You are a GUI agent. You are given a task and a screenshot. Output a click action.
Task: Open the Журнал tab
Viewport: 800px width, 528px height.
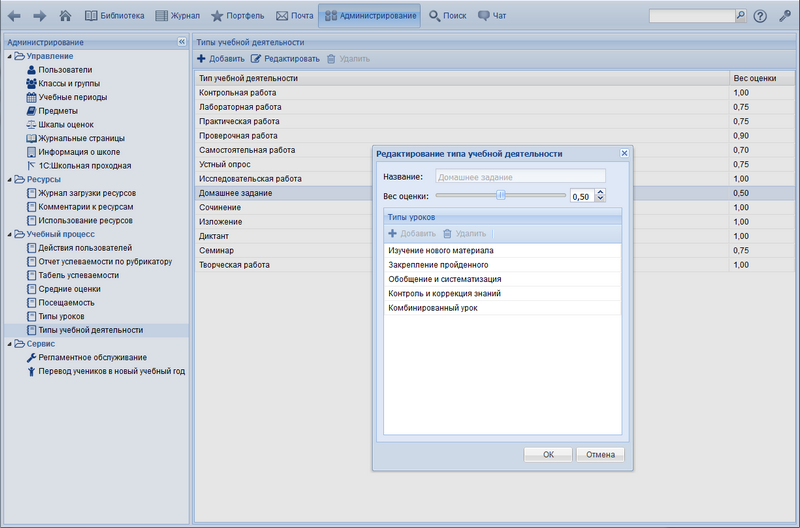[x=175, y=16]
